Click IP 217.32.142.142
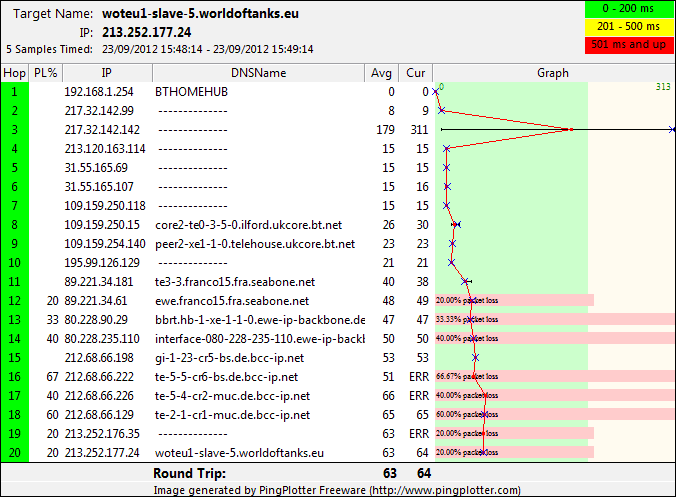This screenshot has width=676, height=497. pos(102,130)
